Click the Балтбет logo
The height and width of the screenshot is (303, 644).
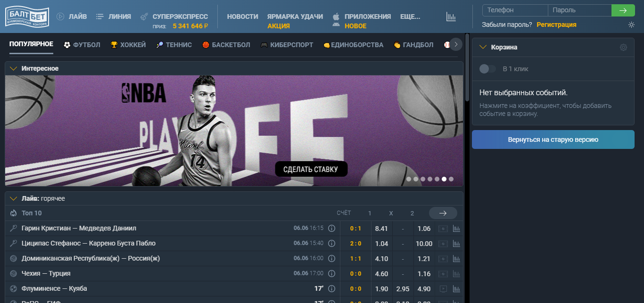tap(27, 16)
